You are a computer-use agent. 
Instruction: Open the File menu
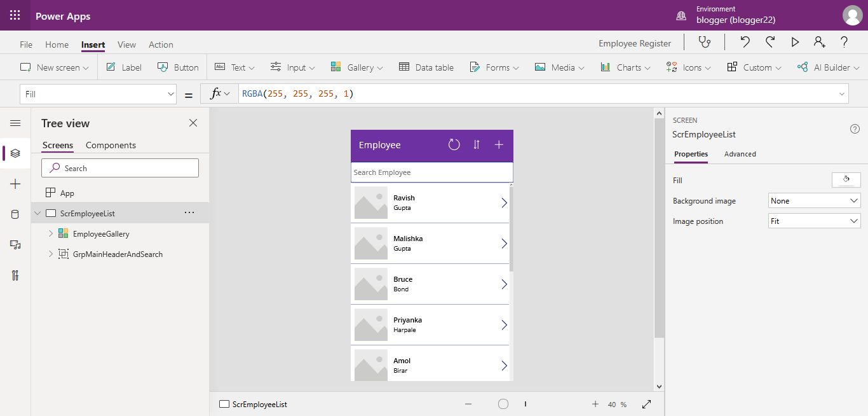(26, 45)
